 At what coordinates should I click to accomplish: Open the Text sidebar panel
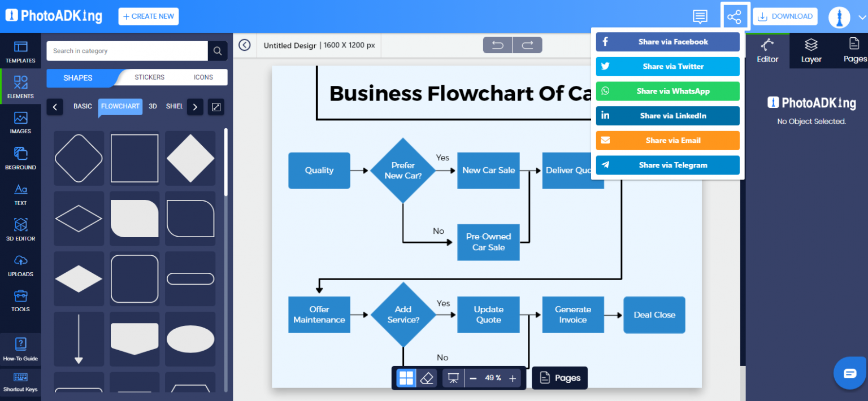[20, 194]
